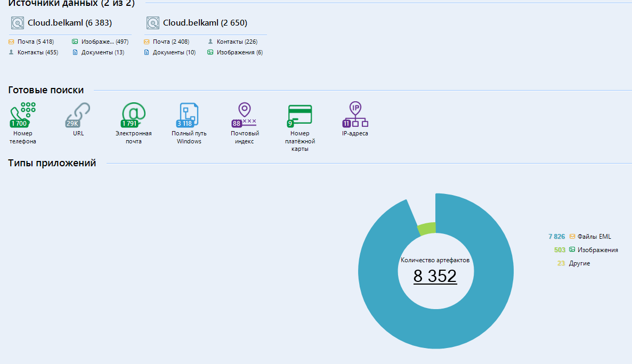Open Контакты (226) artifacts
The width and height of the screenshot is (632, 364).
tap(237, 42)
